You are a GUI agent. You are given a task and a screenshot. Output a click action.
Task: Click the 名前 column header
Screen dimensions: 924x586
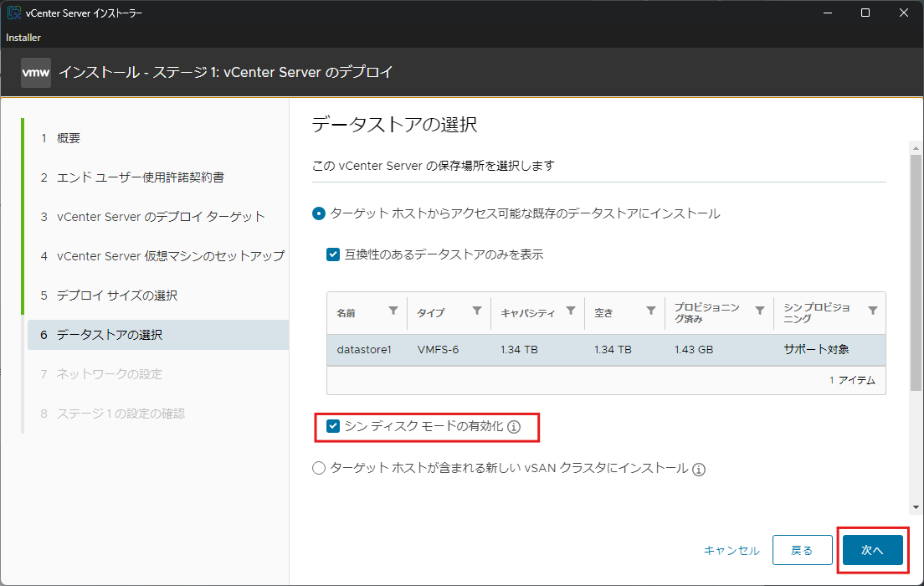click(x=346, y=313)
